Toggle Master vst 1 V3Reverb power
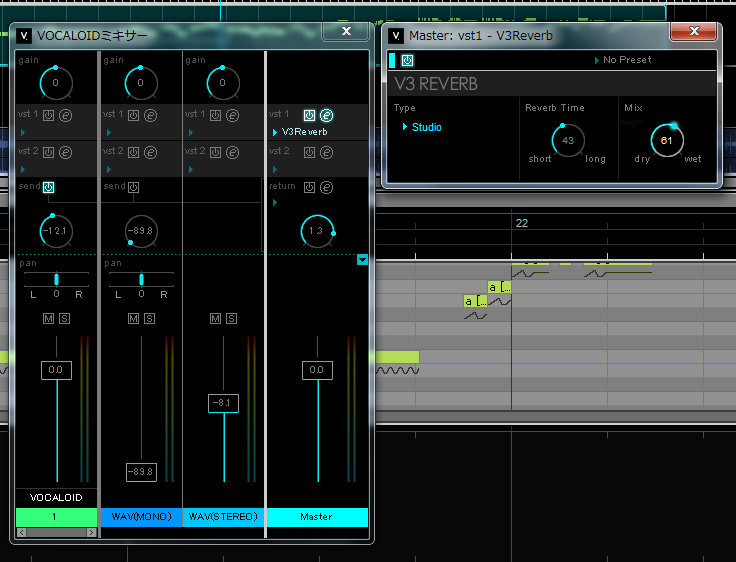This screenshot has height=562, width=736. tap(309, 115)
